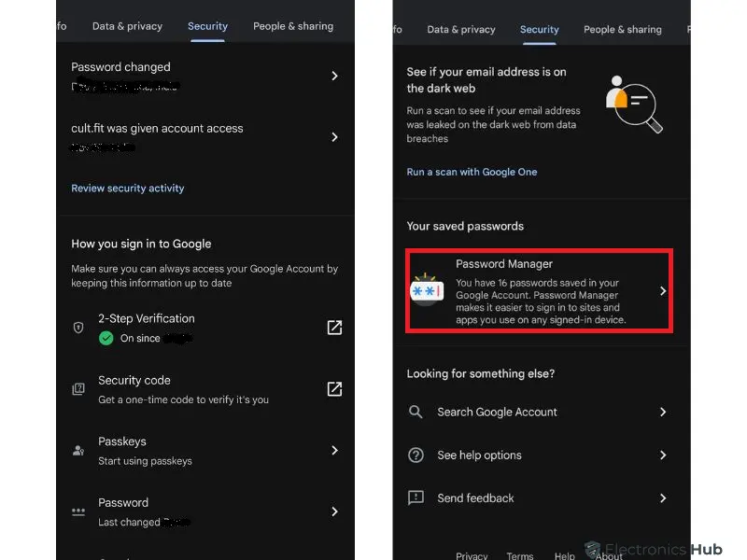The image size is (747, 560).
Task: Open Password Manager via its chevron
Action: tap(663, 290)
